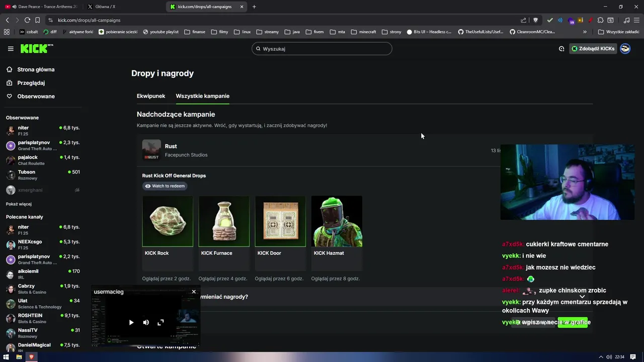Click the blue sound-wave extension icon
The image size is (644, 362).
click(x=560, y=20)
